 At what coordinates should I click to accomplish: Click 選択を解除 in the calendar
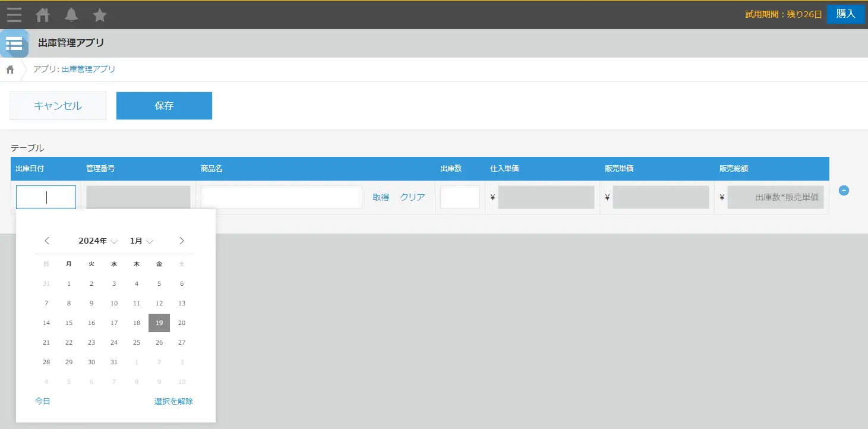tap(173, 401)
